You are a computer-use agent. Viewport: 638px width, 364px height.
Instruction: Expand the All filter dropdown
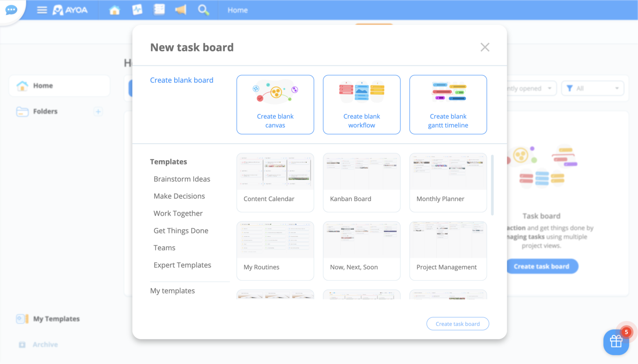click(592, 88)
